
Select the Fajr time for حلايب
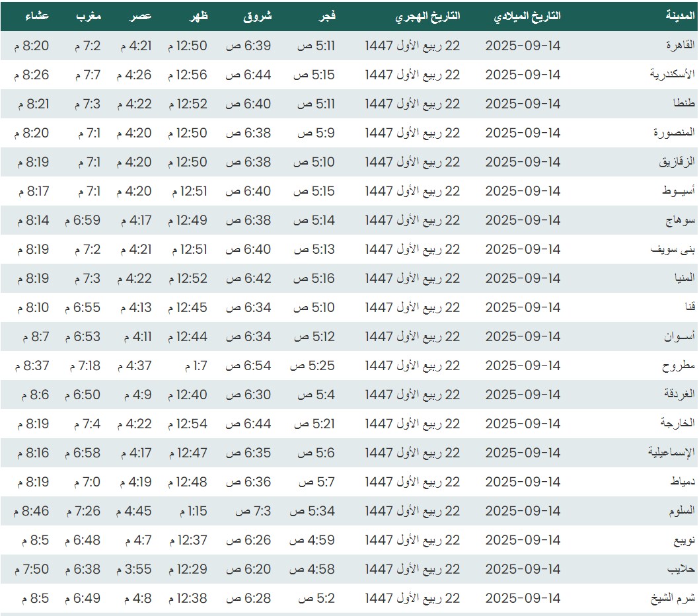312,569
